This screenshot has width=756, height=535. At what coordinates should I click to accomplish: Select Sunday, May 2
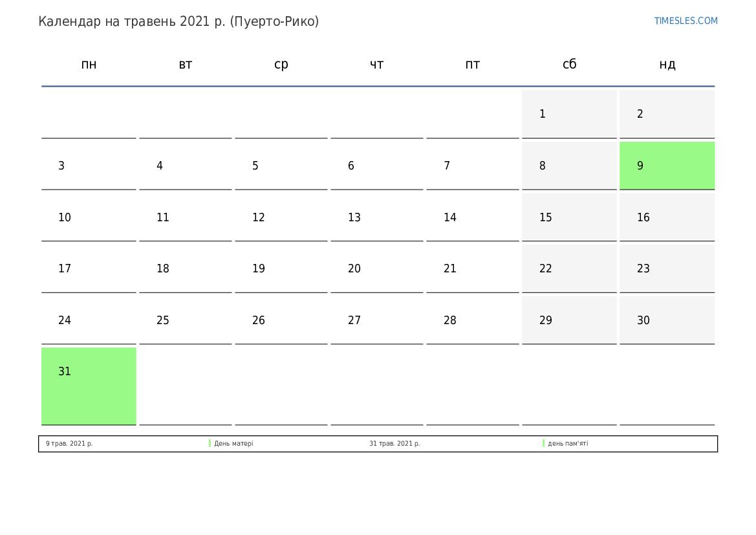[667, 114]
